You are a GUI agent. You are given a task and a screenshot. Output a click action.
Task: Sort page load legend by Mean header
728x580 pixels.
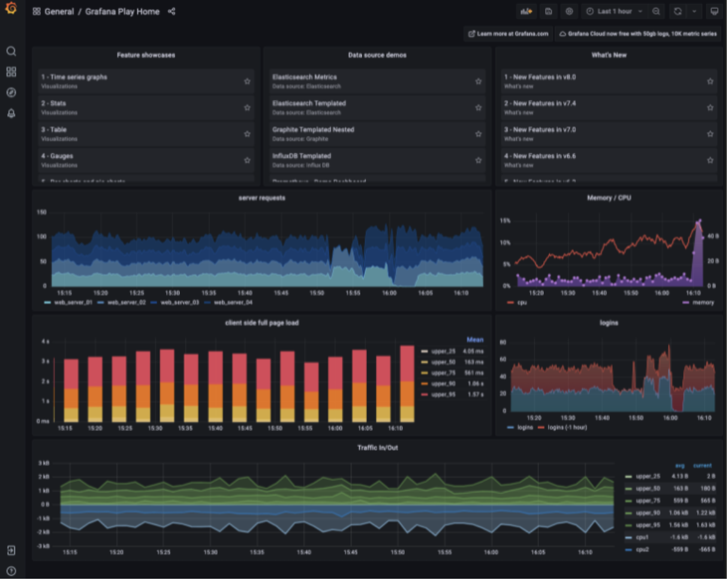(474, 340)
